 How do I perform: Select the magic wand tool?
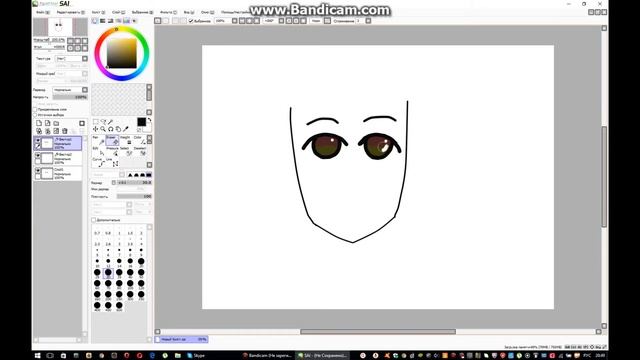[111, 122]
